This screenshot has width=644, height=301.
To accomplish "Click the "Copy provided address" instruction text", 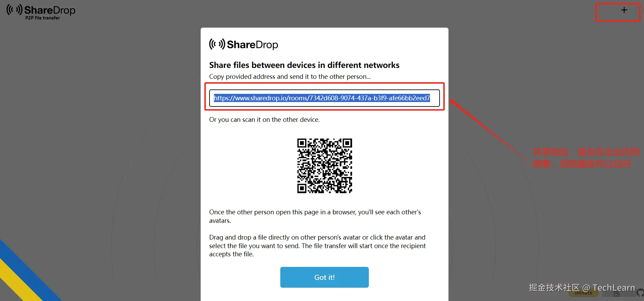I will click(290, 77).
